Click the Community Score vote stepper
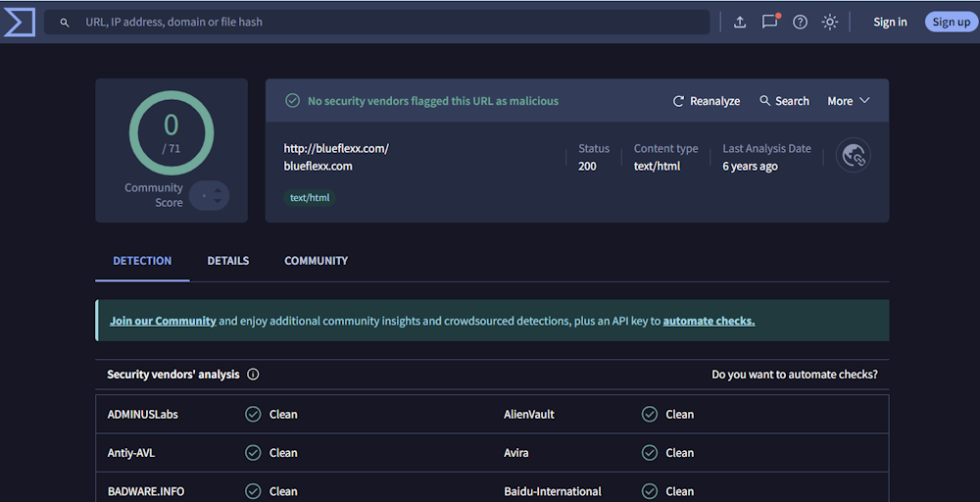980x502 pixels. tap(210, 196)
